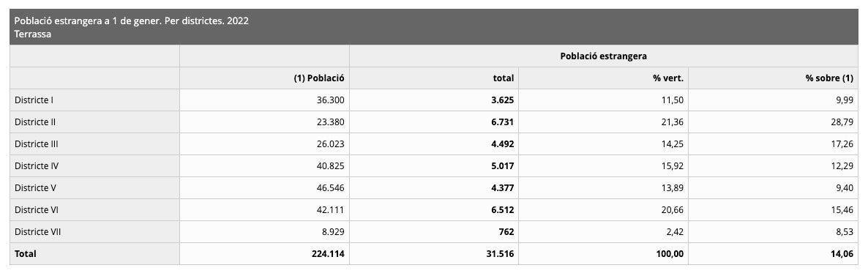
Task: Click the Districte V row label
Action: coord(35,188)
